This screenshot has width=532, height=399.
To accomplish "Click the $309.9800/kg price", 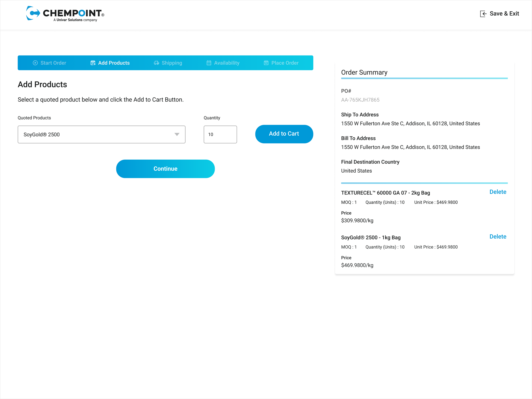I will coord(357,220).
